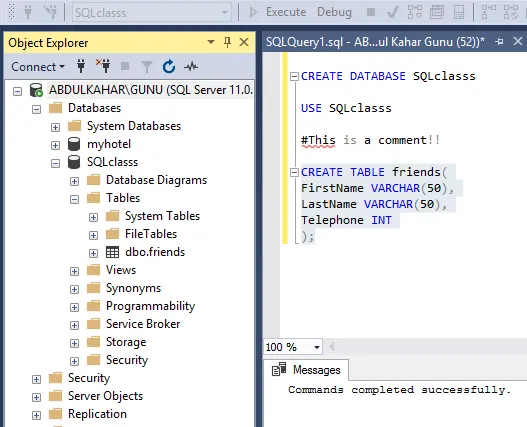This screenshot has width=527, height=427.
Task: Switch to the Messages tab
Action: 307,370
